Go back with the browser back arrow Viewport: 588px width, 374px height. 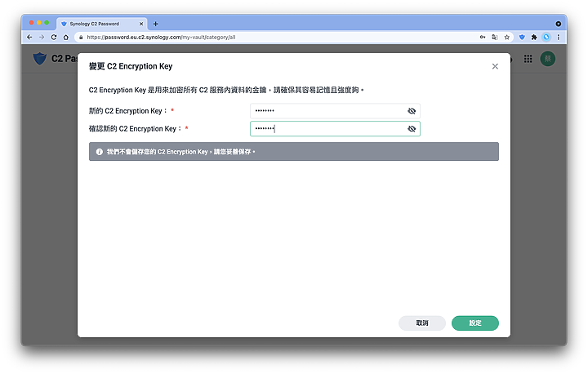click(x=29, y=37)
